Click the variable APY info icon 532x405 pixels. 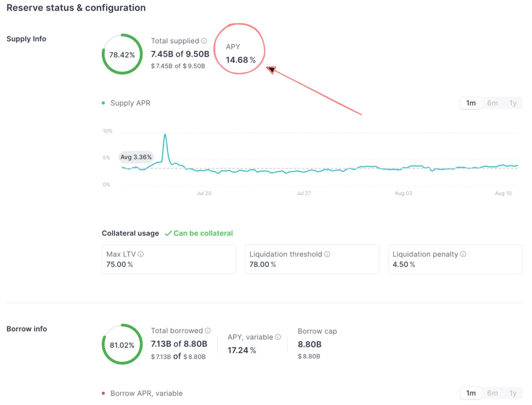(x=278, y=337)
